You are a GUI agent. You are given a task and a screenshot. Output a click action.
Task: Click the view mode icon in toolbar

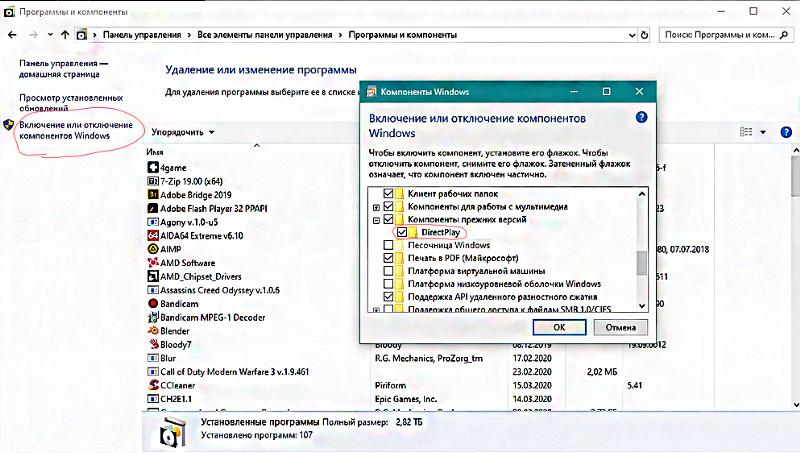(x=746, y=132)
